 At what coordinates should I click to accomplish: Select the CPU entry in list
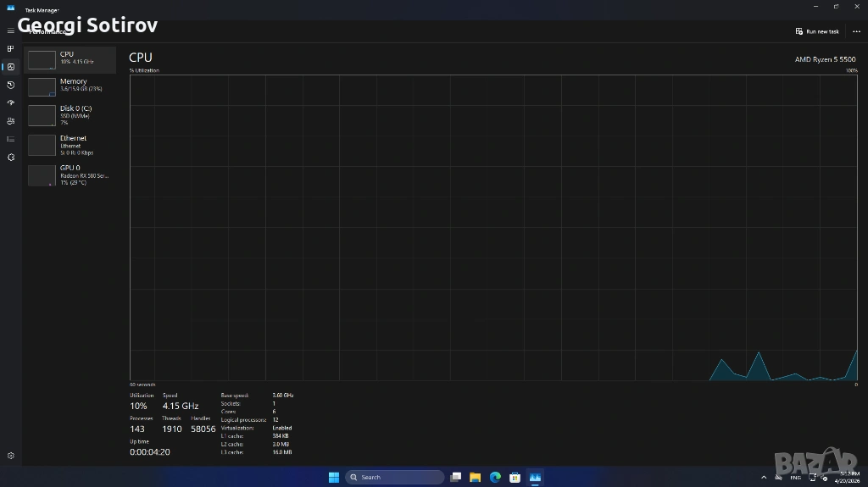coord(70,58)
